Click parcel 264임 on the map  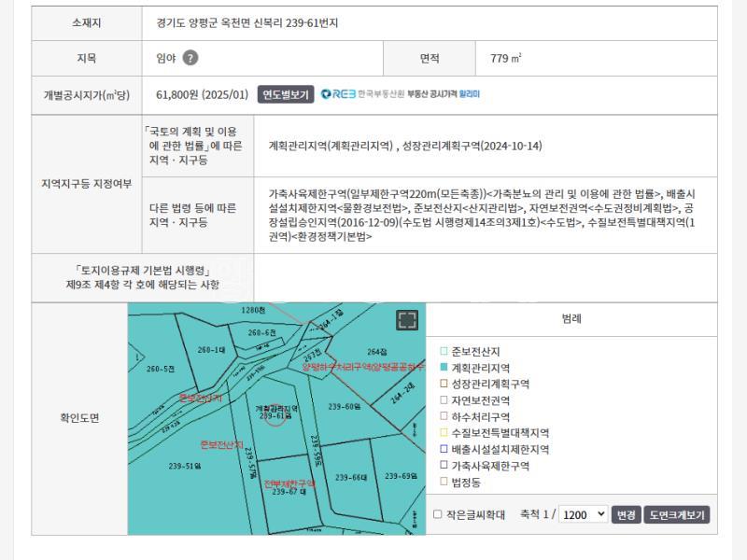point(377,352)
